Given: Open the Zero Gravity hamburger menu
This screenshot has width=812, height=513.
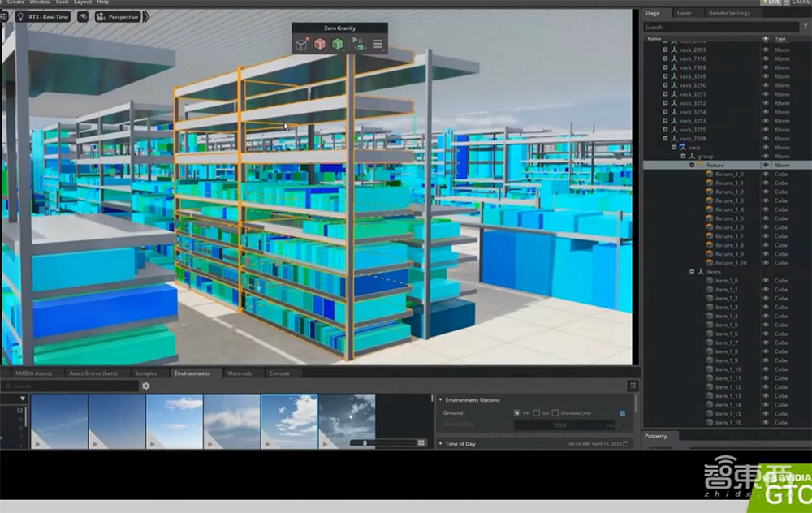Looking at the screenshot, I should (x=378, y=45).
